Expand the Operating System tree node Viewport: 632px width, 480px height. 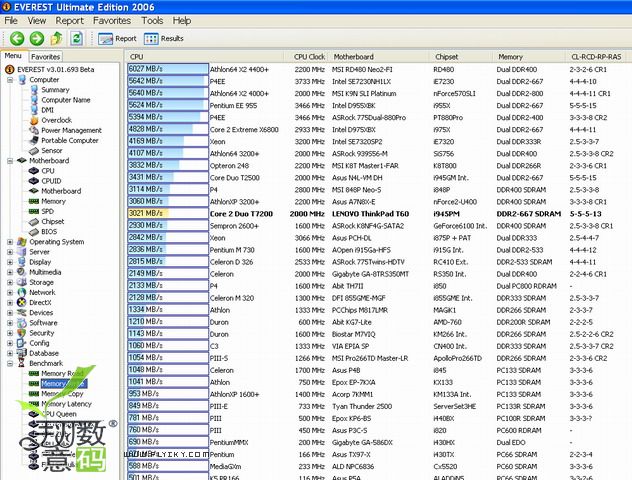(10, 242)
